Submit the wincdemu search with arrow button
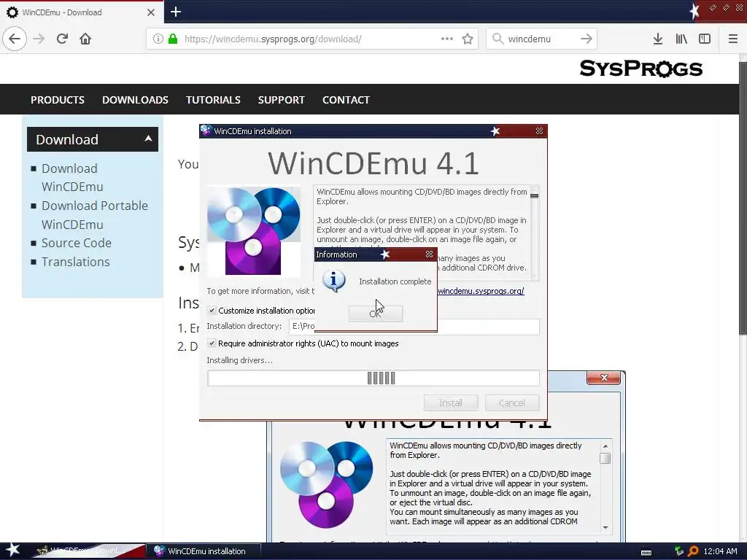 tap(587, 39)
